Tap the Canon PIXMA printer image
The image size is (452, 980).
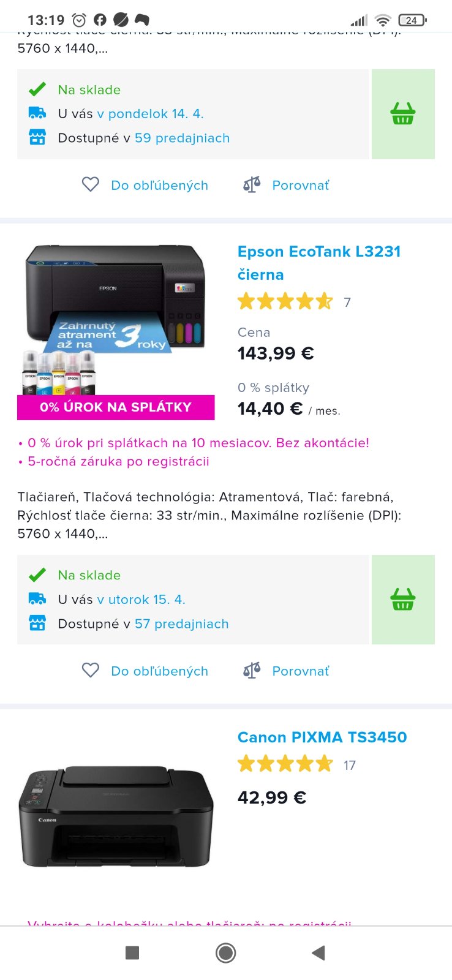coord(116,816)
